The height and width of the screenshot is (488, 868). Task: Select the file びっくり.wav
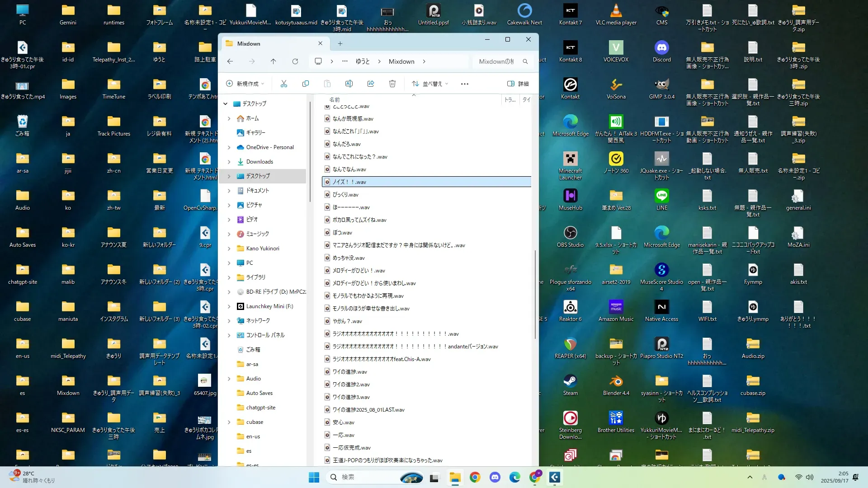(345, 195)
